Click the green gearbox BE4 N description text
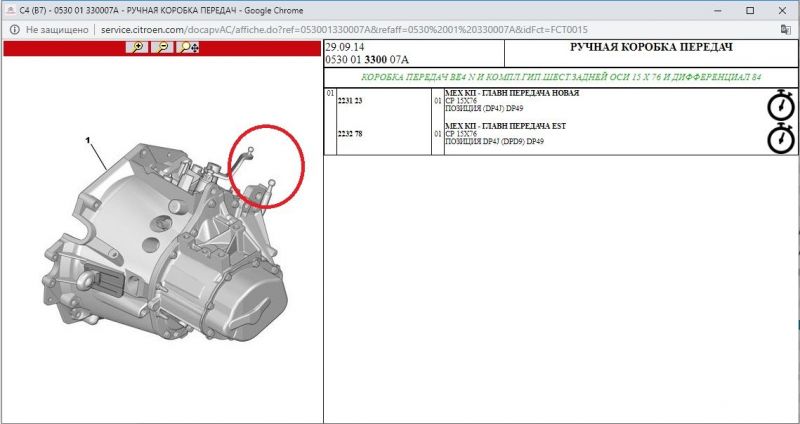800x424 pixels. (x=560, y=77)
